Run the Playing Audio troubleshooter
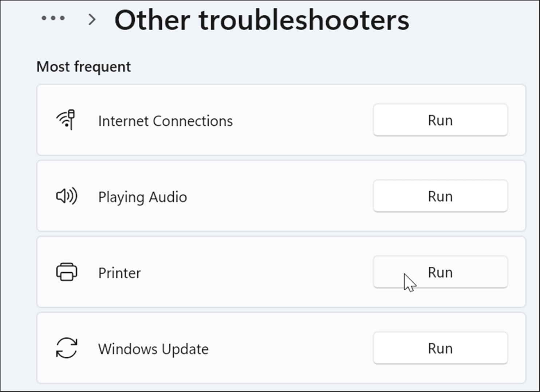The height and width of the screenshot is (392, 540). click(440, 196)
